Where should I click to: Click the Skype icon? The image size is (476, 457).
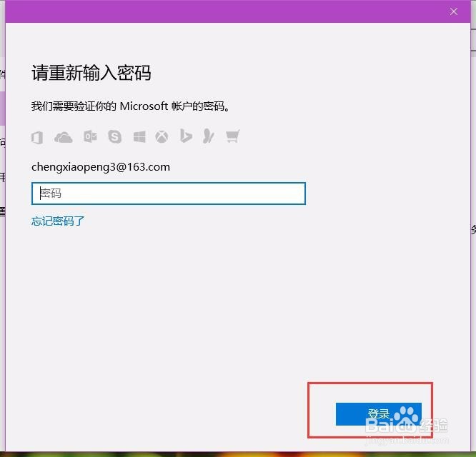coord(115,136)
